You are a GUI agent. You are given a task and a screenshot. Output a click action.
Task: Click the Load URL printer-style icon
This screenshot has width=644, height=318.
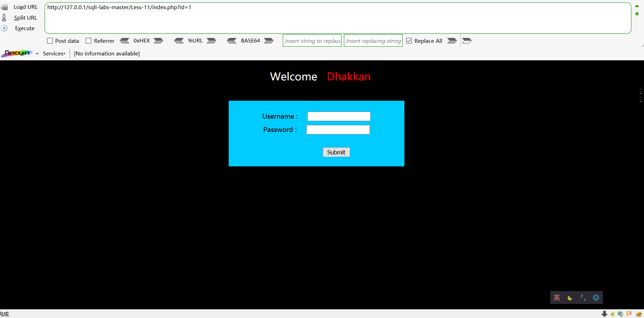tap(5, 7)
